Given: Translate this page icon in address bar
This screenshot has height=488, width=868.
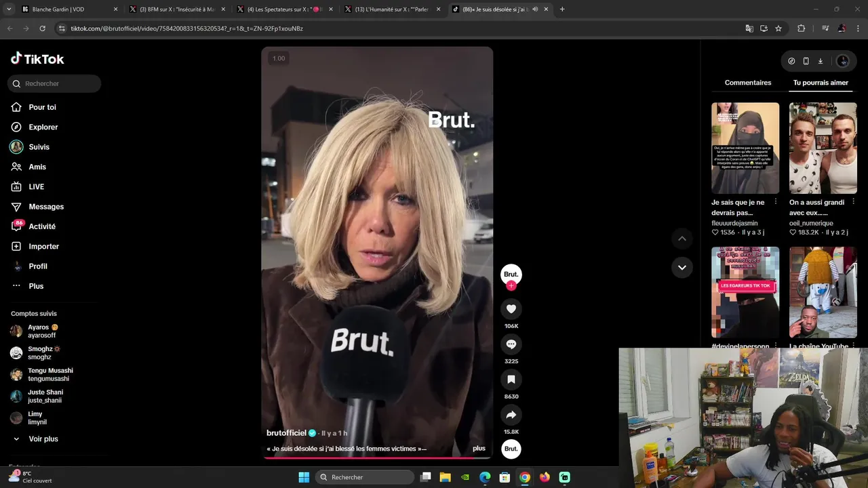Looking at the screenshot, I should [749, 28].
